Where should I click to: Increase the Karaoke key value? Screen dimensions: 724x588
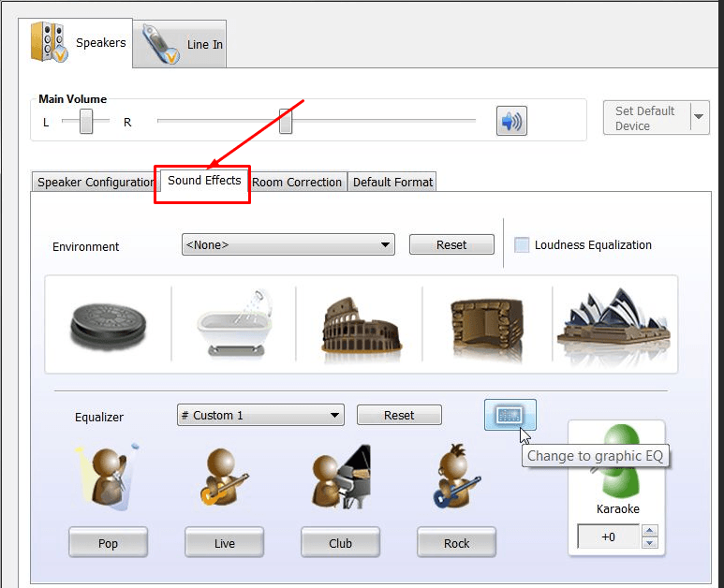tap(650, 530)
